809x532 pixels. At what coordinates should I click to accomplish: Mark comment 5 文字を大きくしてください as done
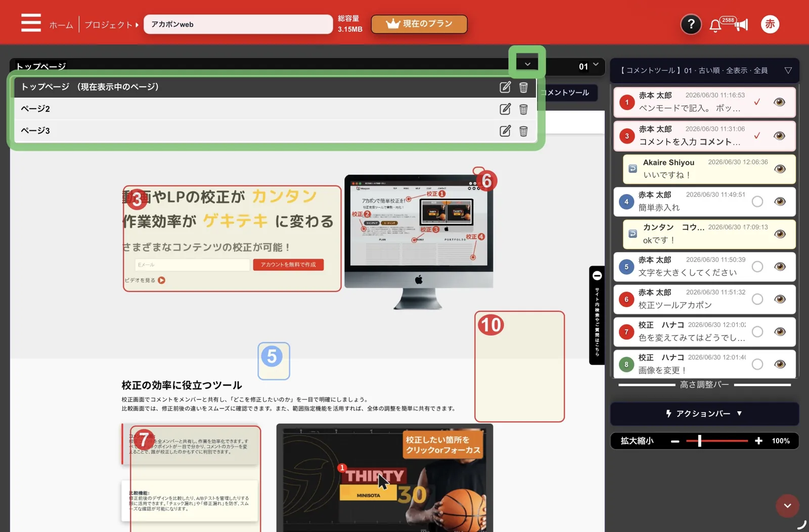tap(757, 266)
